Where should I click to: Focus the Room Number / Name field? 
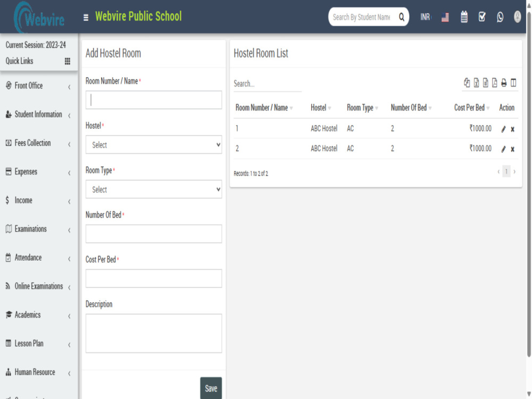point(154,100)
